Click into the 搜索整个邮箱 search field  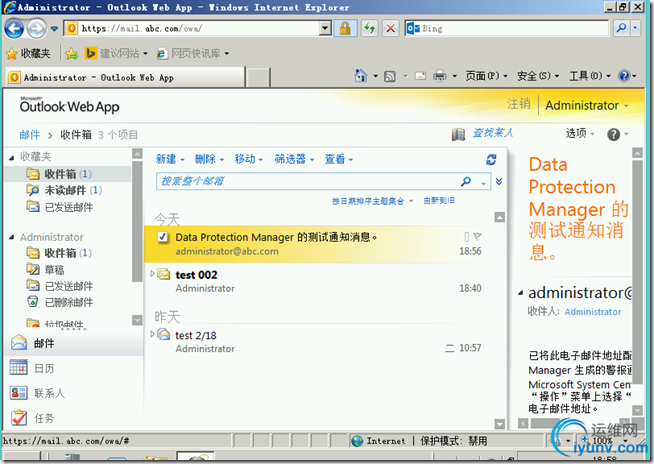click(308, 181)
